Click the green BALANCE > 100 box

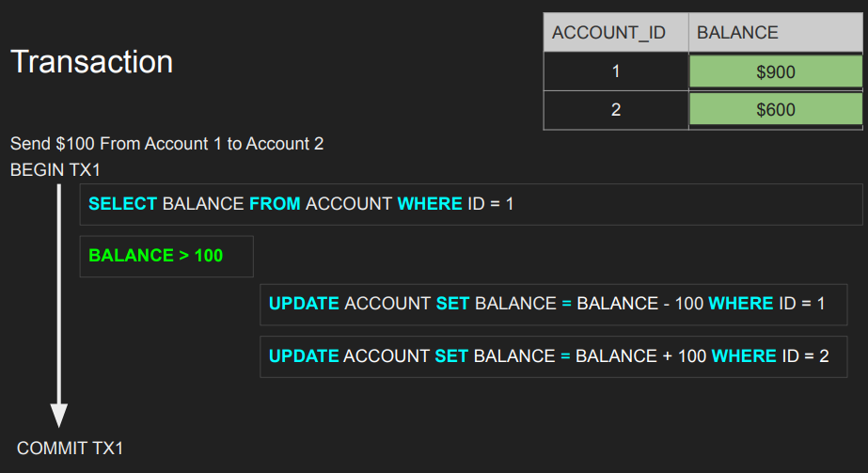[x=166, y=256]
